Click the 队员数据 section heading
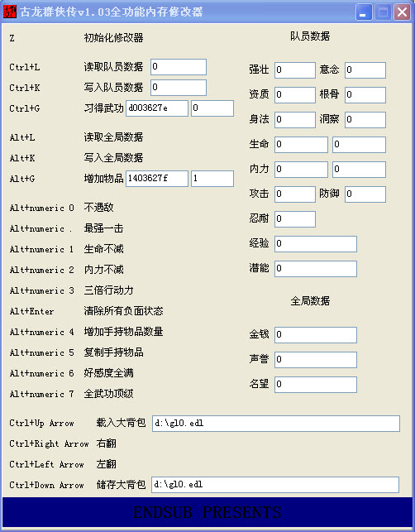The height and width of the screenshot is (532, 415). 310,36
